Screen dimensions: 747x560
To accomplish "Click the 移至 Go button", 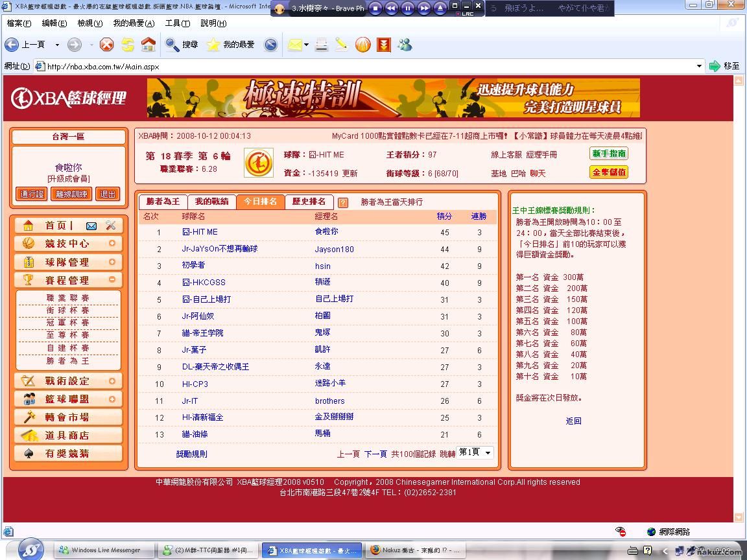I will pos(724,66).
